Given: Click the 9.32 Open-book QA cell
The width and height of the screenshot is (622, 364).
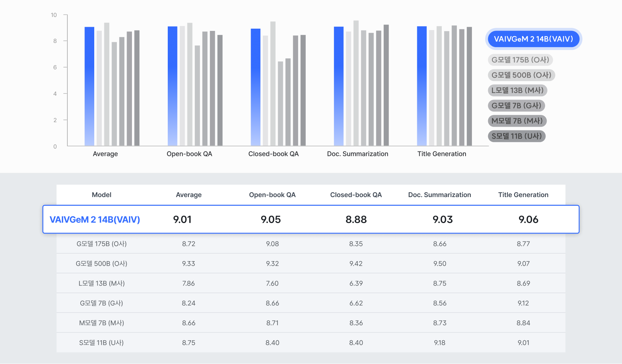Looking at the screenshot, I should tap(273, 264).
